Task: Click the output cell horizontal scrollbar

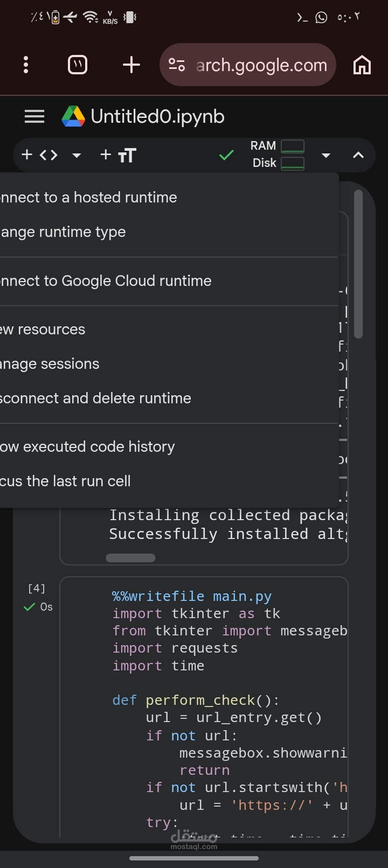Action: 130,558
